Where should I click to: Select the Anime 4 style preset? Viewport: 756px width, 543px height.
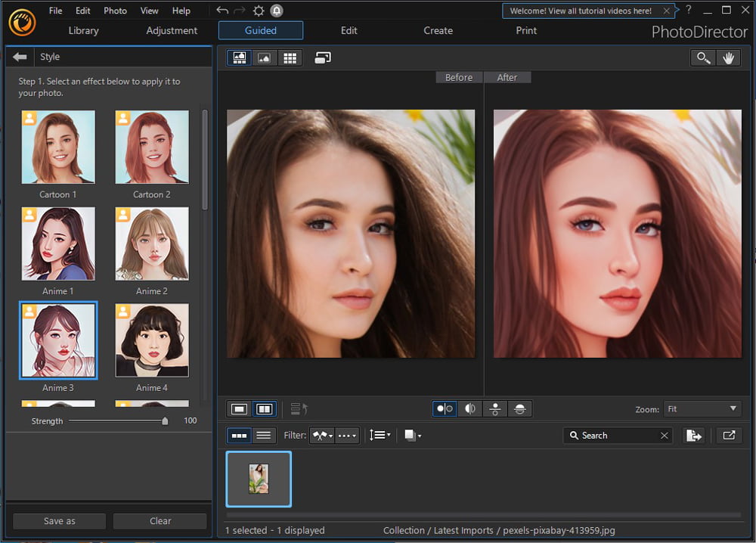pyautogui.click(x=151, y=340)
